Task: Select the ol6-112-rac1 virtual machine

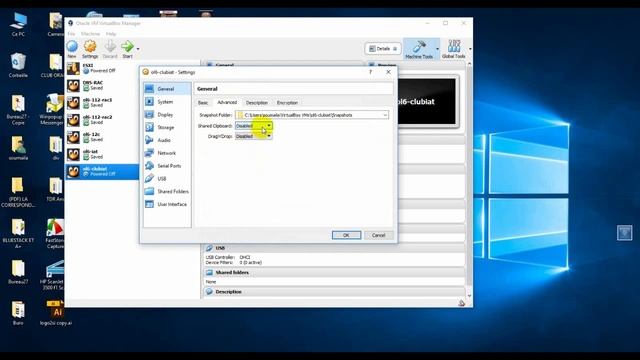Action: (x=102, y=102)
